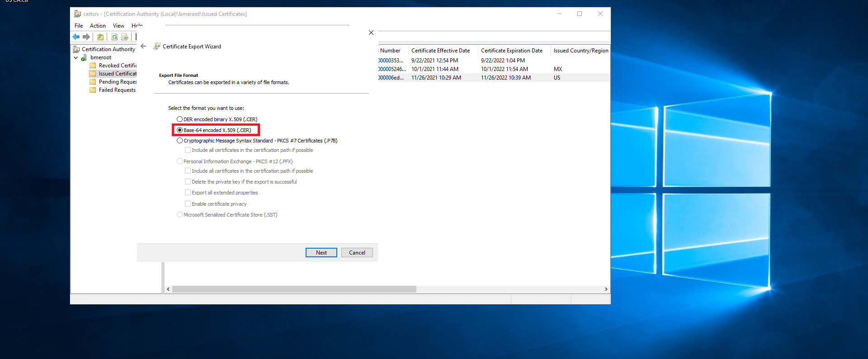Click the scrollbar right arrow

[x=606, y=289]
